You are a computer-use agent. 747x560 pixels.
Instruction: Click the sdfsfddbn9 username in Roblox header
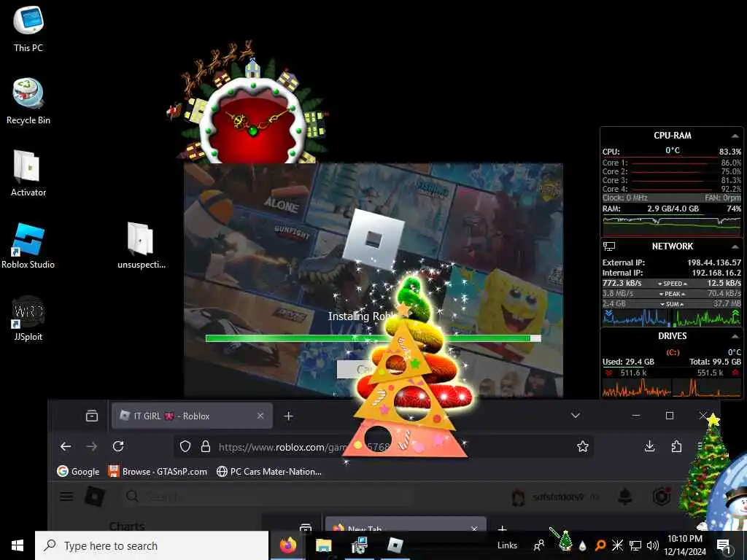tap(557, 497)
